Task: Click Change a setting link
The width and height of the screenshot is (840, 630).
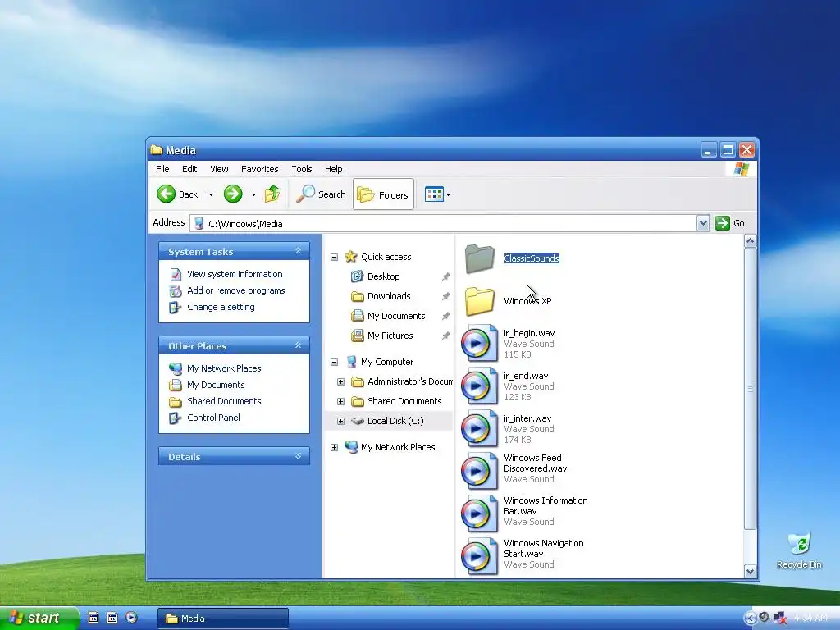Action: [x=221, y=307]
